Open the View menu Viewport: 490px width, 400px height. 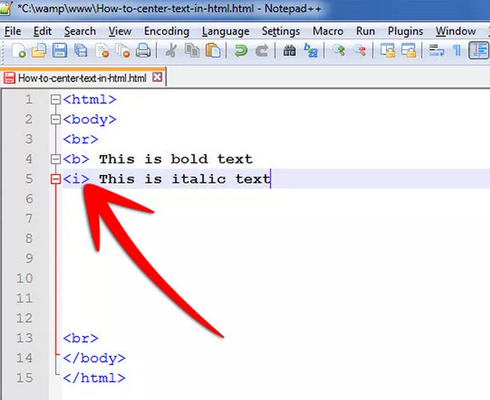(120, 31)
